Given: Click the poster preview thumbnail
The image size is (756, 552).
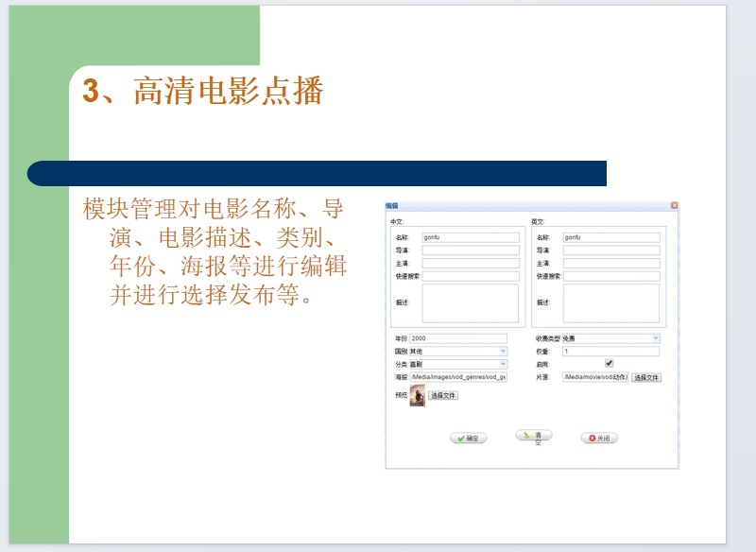Looking at the screenshot, I should [418, 395].
